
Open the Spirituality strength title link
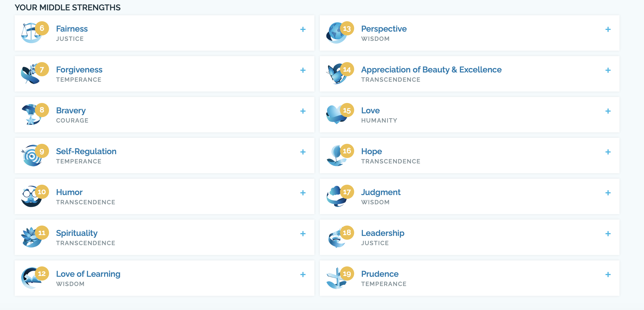click(x=77, y=233)
